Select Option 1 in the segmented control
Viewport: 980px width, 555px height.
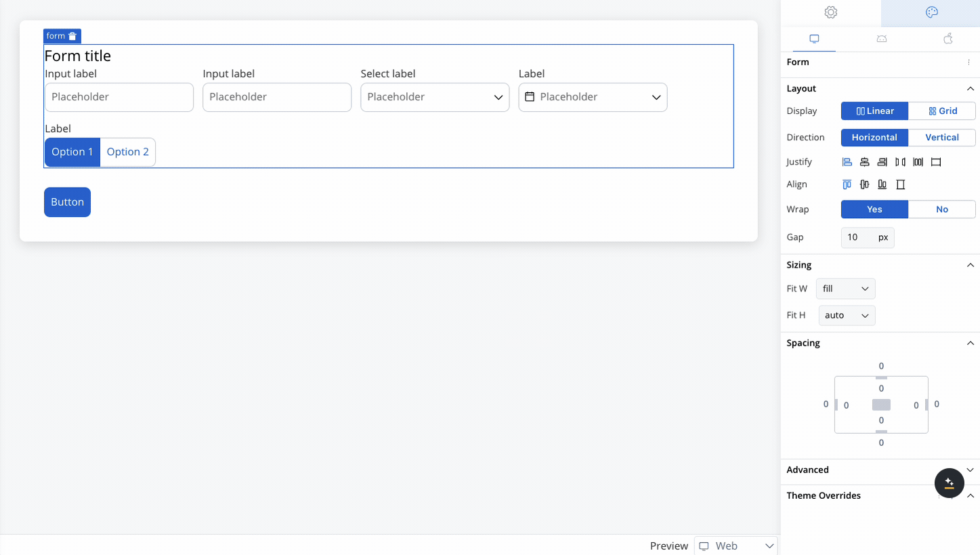[x=72, y=152]
